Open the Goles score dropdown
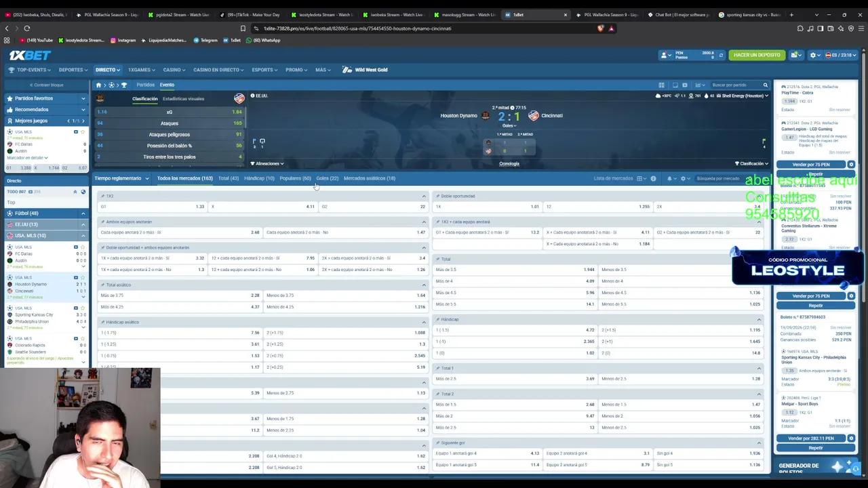The height and width of the screenshot is (488, 868). tap(509, 125)
